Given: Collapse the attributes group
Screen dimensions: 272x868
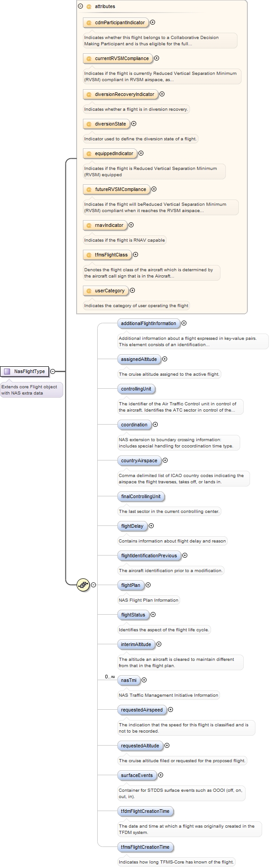Looking at the screenshot, I should [80, 6].
